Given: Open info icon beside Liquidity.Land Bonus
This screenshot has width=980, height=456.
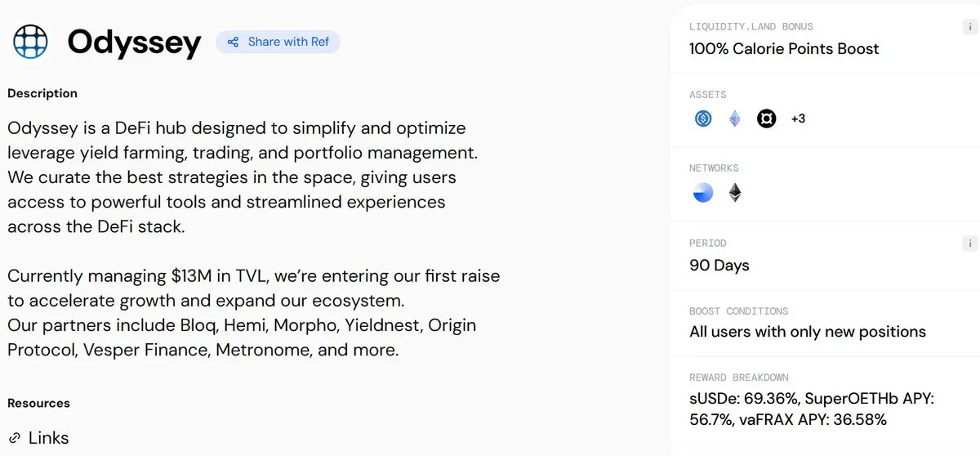Looking at the screenshot, I should [969, 28].
